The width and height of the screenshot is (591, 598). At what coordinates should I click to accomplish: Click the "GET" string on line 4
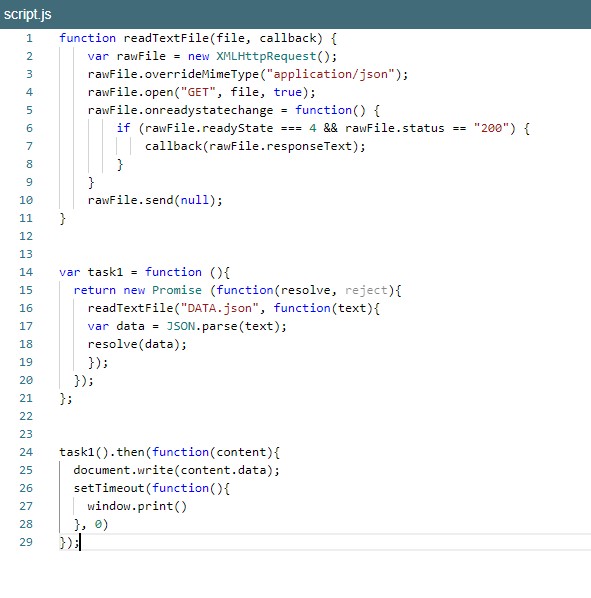(198, 92)
